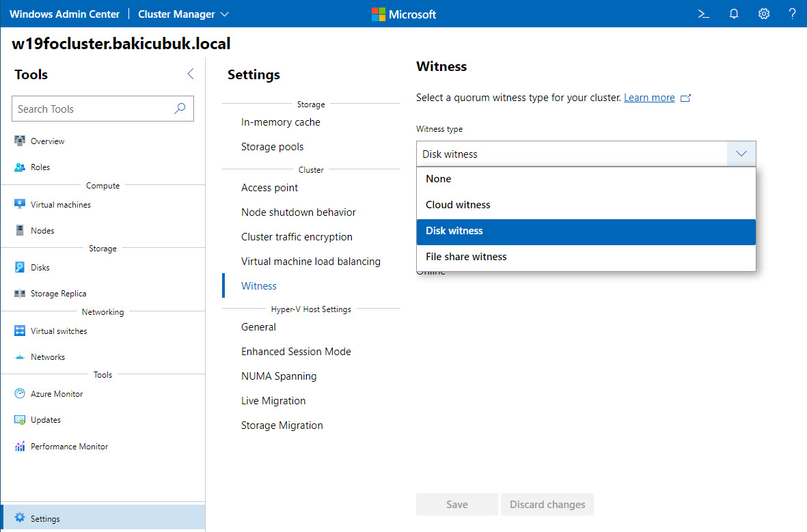Click the Witness heading text
Image resolution: width=807 pixels, height=532 pixels.
(441, 66)
